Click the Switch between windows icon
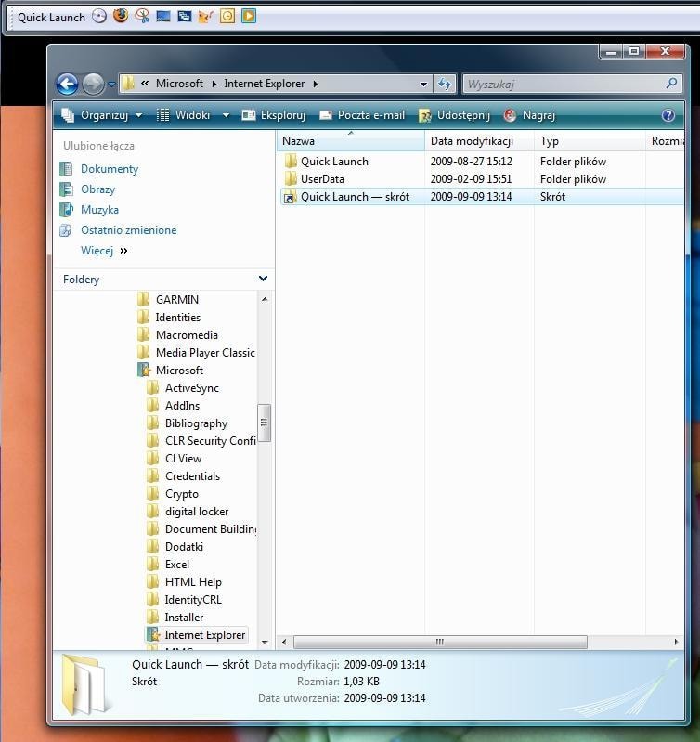The image size is (700, 742). [x=184, y=17]
